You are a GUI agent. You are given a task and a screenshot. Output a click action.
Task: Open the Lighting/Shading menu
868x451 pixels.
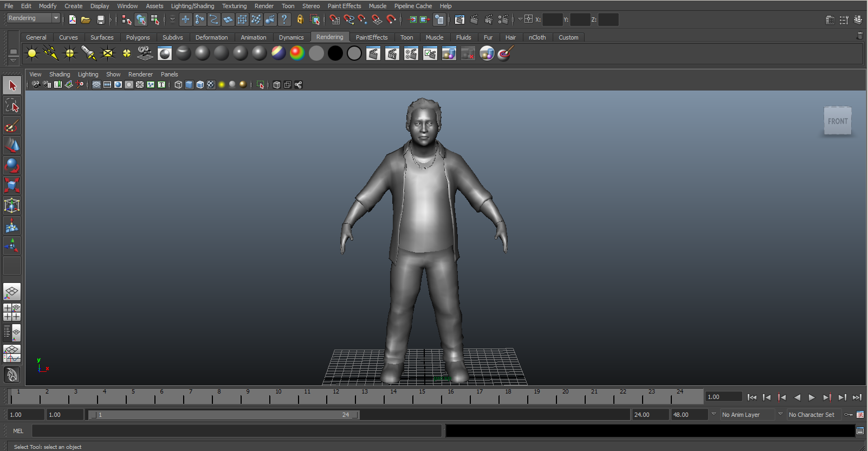click(192, 6)
